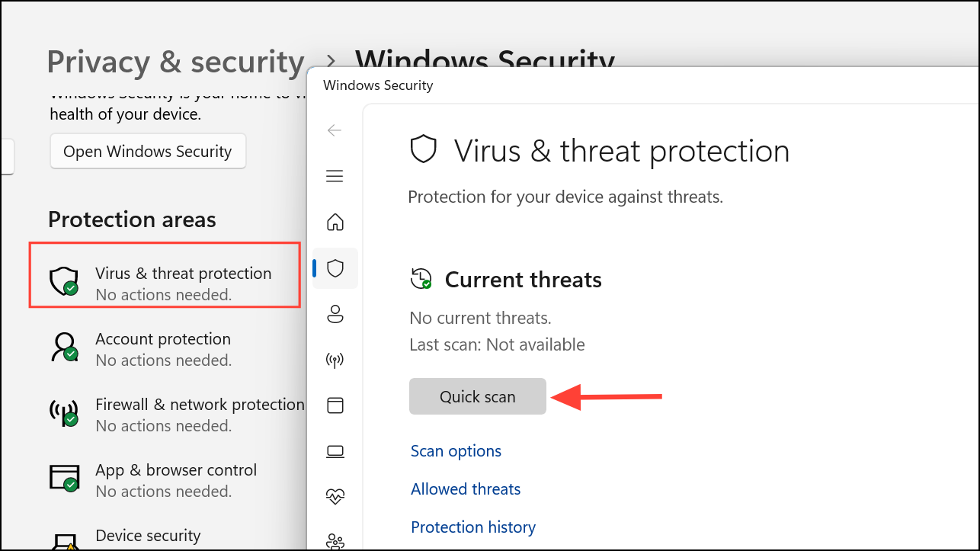Viewport: 980px width, 551px height.
Task: Open Family options sidebar icon
Action: [335, 541]
